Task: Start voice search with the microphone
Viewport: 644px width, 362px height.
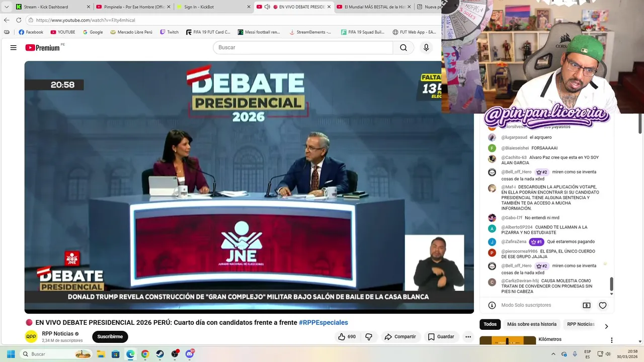Action: pos(426,48)
